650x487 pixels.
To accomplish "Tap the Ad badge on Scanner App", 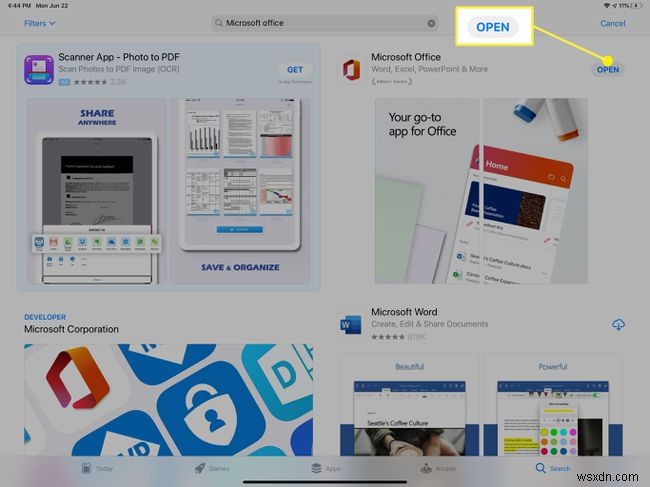I will [64, 82].
